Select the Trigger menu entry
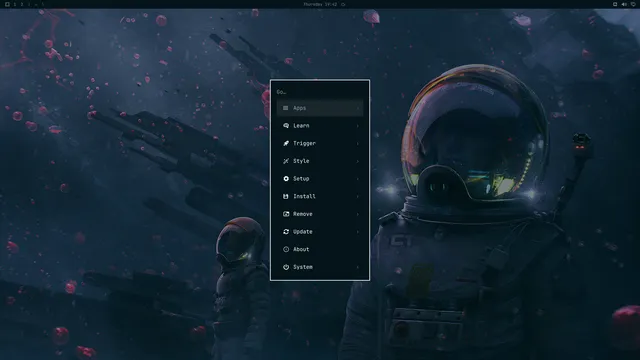 (320, 143)
